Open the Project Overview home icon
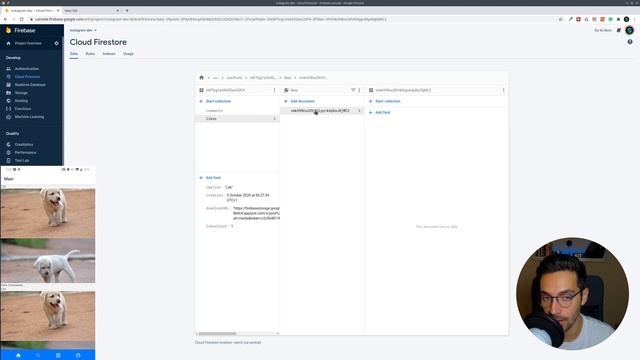 [8, 43]
